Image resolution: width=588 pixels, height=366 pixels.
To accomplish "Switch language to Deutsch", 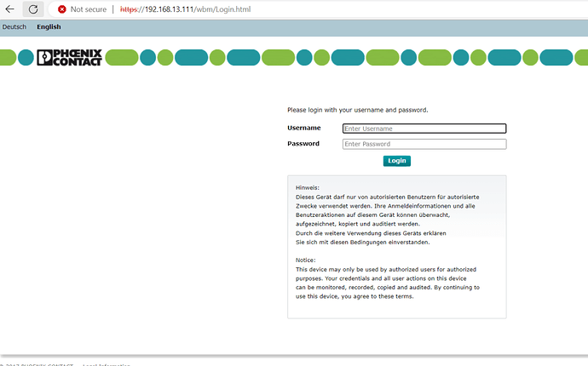I will click(14, 27).
